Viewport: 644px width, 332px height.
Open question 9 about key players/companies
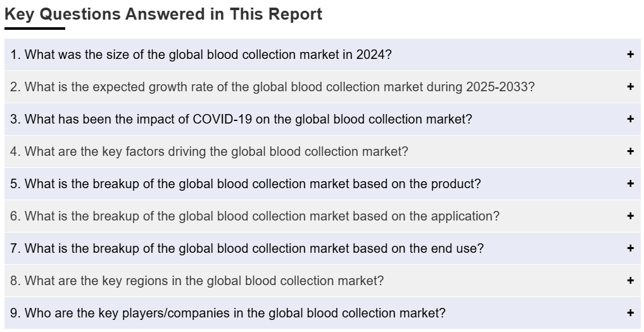click(227, 313)
